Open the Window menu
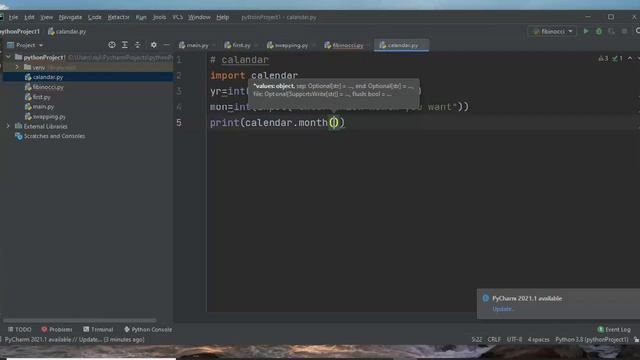 pos(199,17)
